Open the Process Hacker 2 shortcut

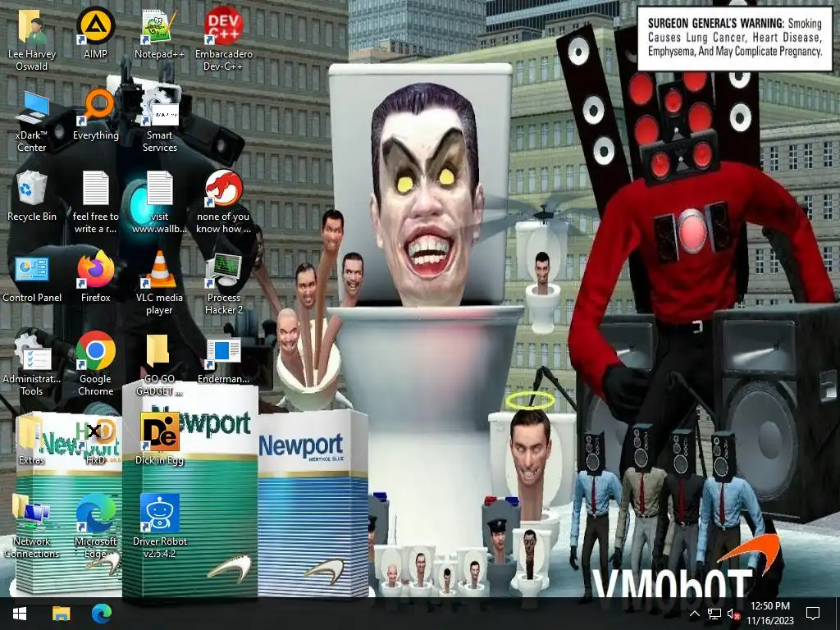point(223,283)
